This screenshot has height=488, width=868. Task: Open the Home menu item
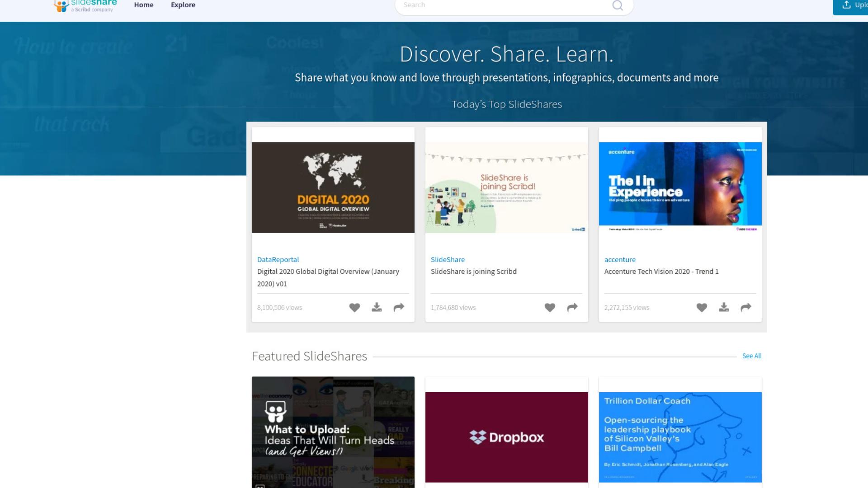click(x=144, y=5)
